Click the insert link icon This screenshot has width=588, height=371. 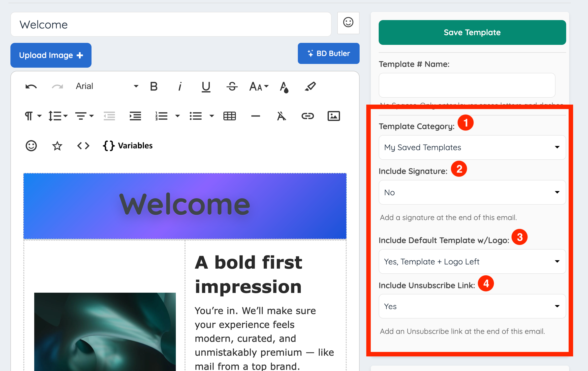coord(308,116)
